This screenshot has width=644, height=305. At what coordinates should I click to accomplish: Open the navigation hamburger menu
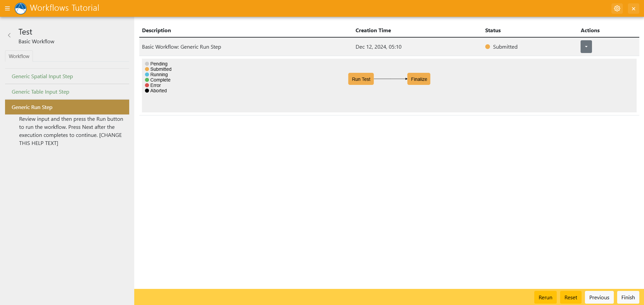click(x=7, y=8)
